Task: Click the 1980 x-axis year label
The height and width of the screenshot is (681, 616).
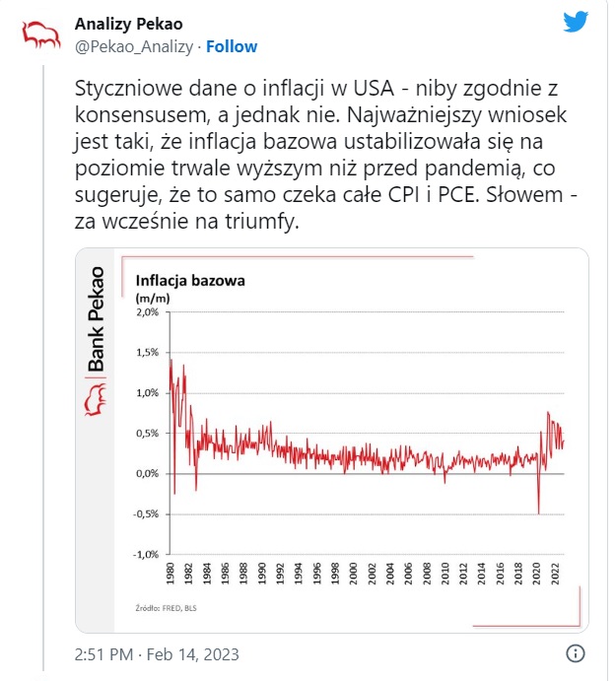Action: coord(171,572)
